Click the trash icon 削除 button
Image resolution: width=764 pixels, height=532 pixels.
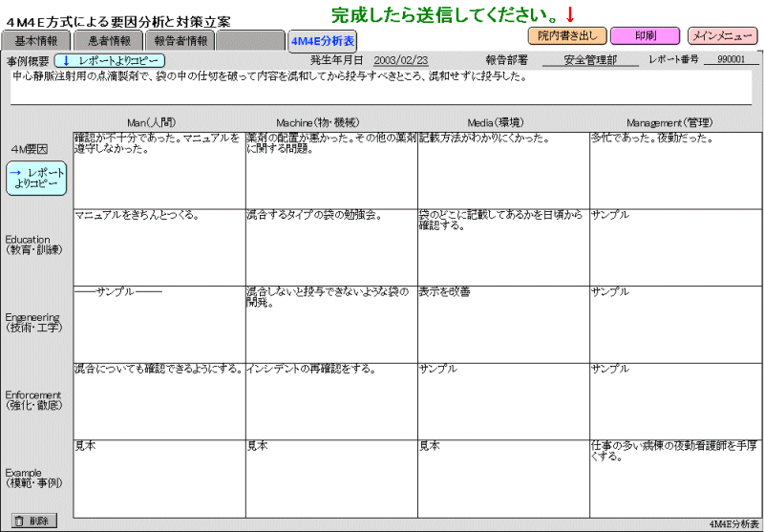coord(34,521)
